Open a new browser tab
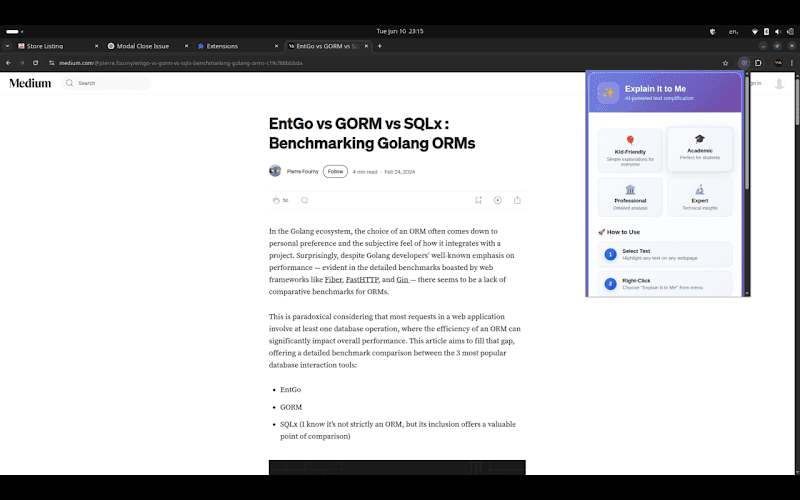 [x=380, y=46]
